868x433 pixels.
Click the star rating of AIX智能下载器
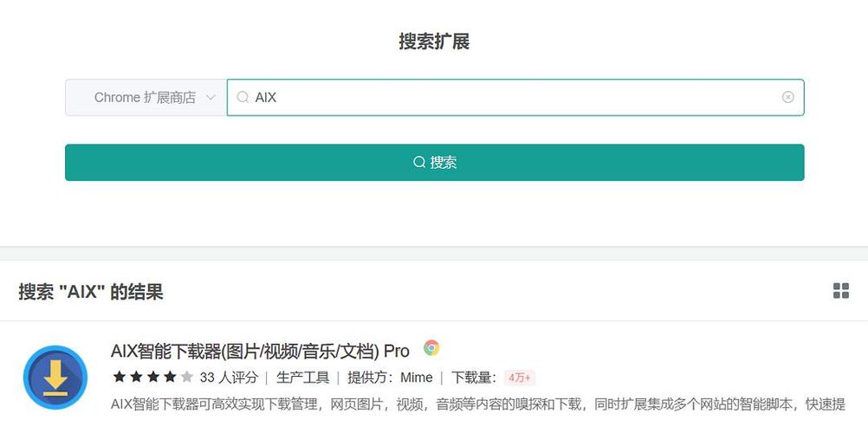[152, 378]
